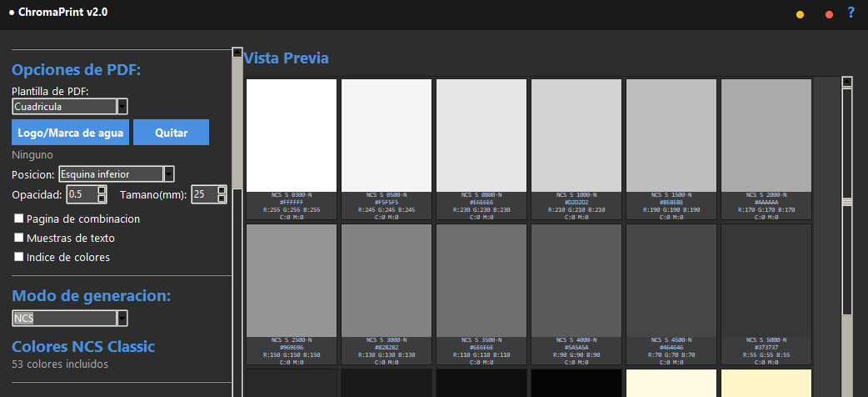Click the R:130 G:130 B:130 label

[387, 354]
